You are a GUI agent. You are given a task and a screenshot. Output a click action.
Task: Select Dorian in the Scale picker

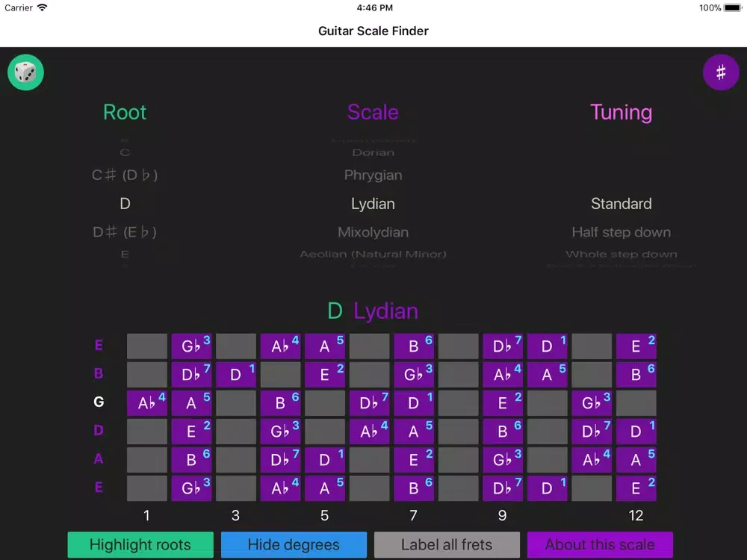click(x=373, y=153)
